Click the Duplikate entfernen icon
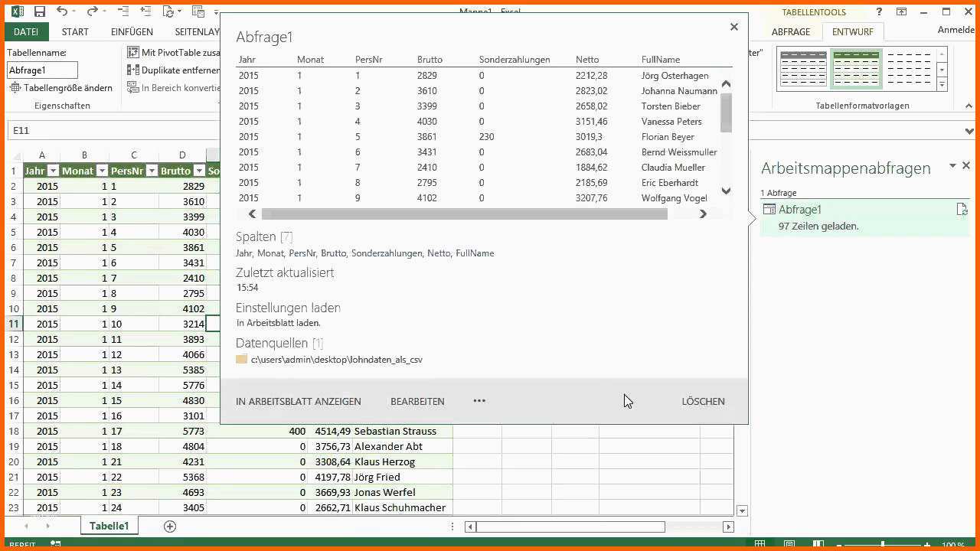Screen dimensions: 980x551 click(133, 70)
